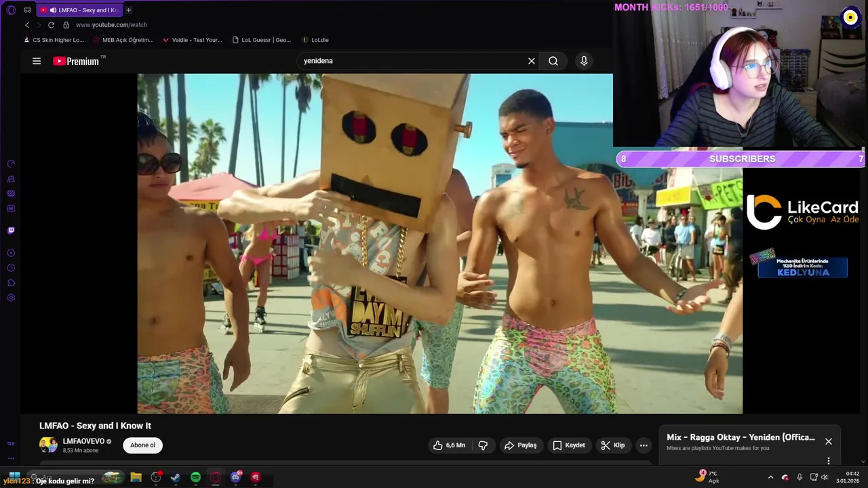Click the microphone tray icon
The width and height of the screenshot is (868, 488).
(800, 477)
